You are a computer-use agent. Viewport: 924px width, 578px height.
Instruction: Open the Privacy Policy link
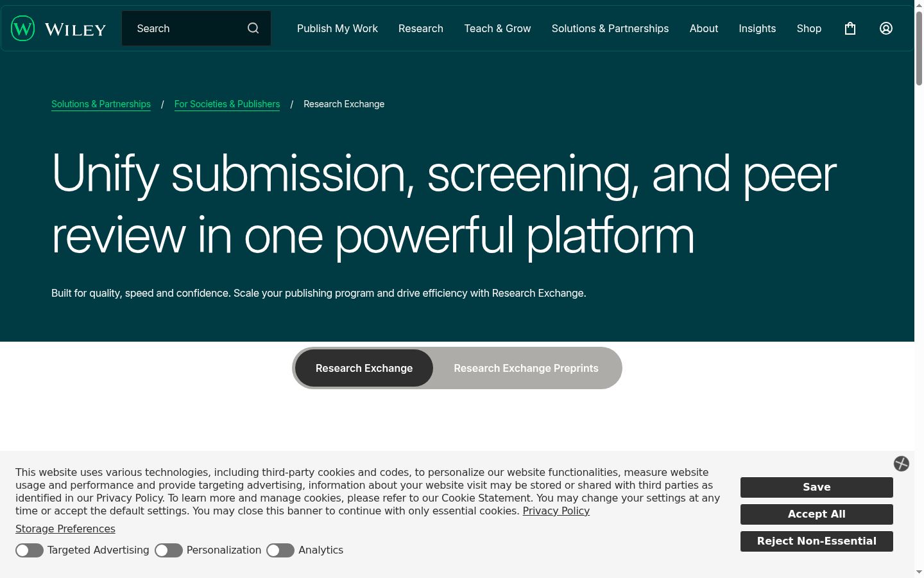(556, 511)
